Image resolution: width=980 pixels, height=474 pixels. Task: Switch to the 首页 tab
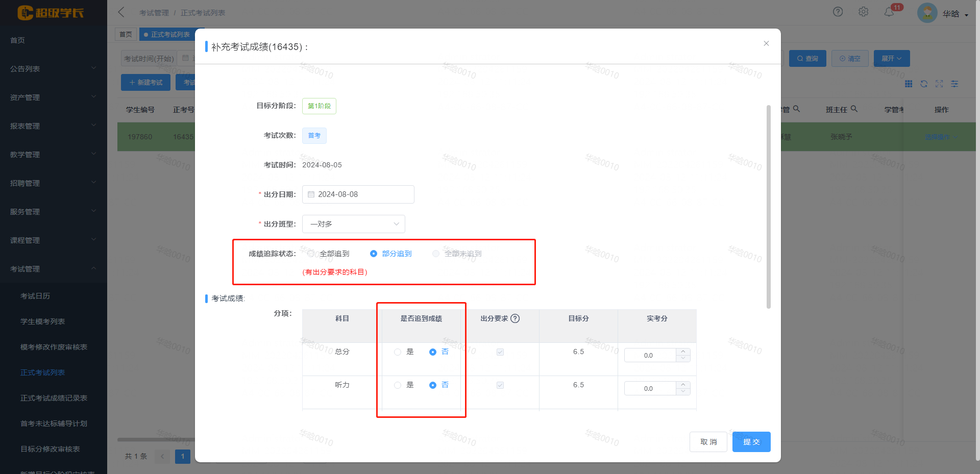126,34
